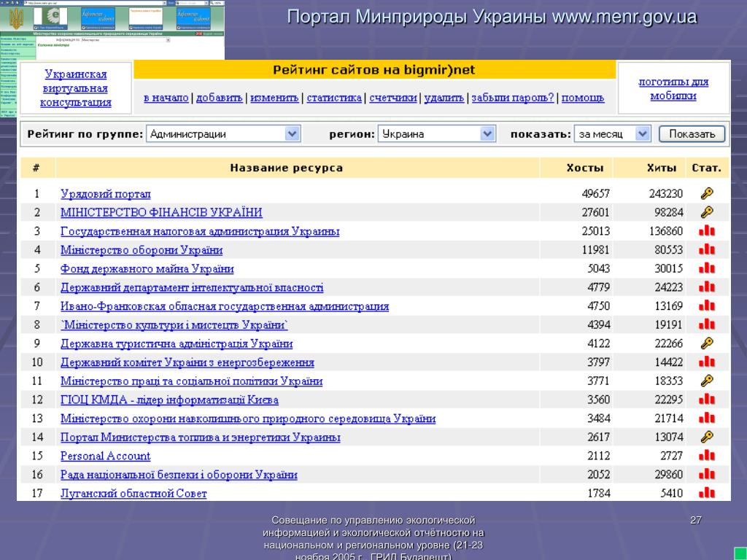This screenshot has height=560, width=747.
Task: Open bar chart stats for Фонд державного майна
Action: (707, 268)
